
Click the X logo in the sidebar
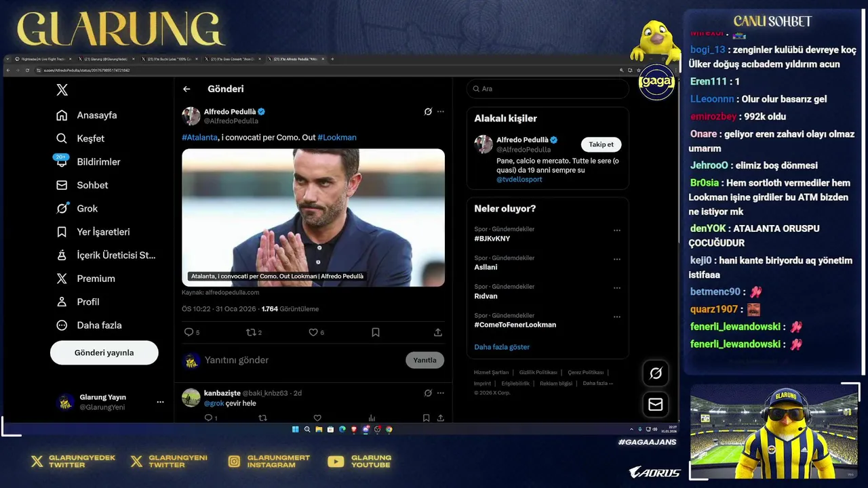point(62,90)
